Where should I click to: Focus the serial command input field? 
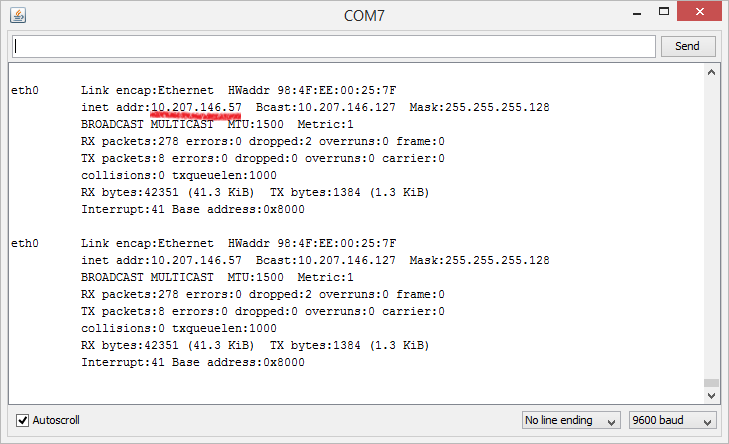click(x=334, y=46)
